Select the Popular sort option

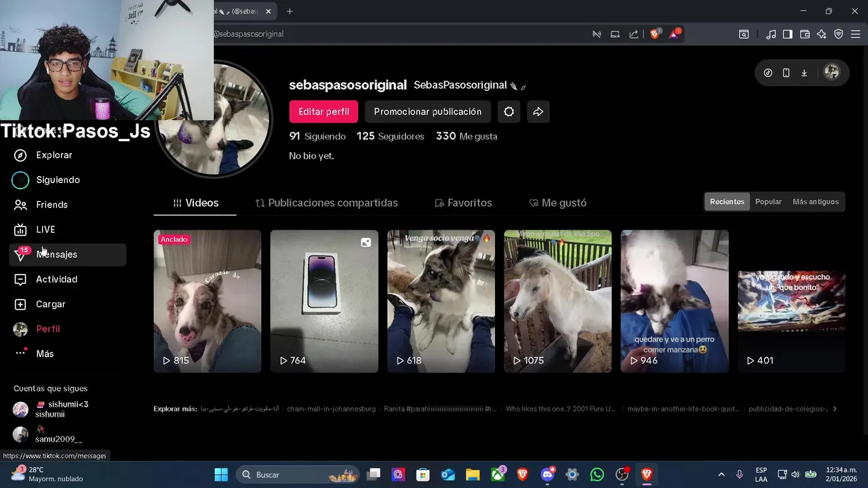click(x=768, y=202)
